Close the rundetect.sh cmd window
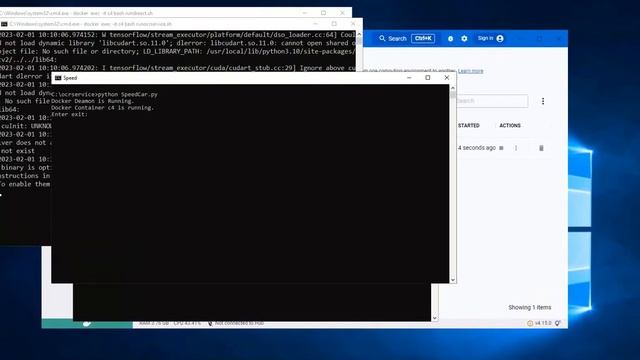 pos(342,13)
